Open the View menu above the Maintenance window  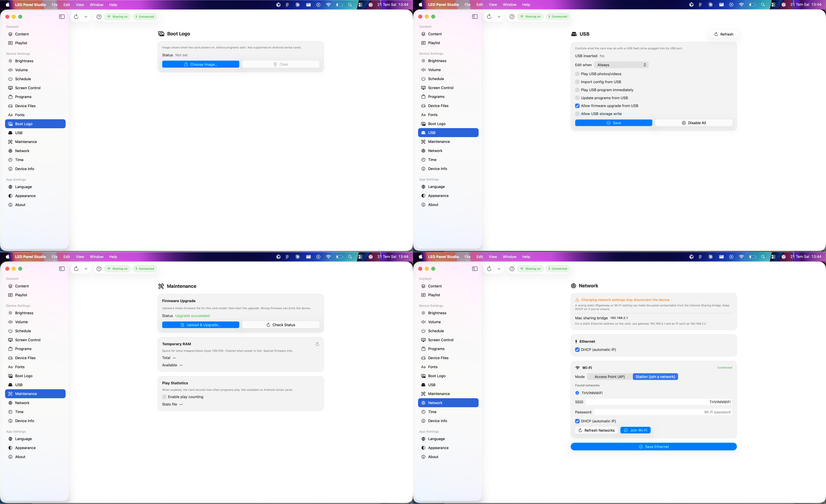(80, 257)
